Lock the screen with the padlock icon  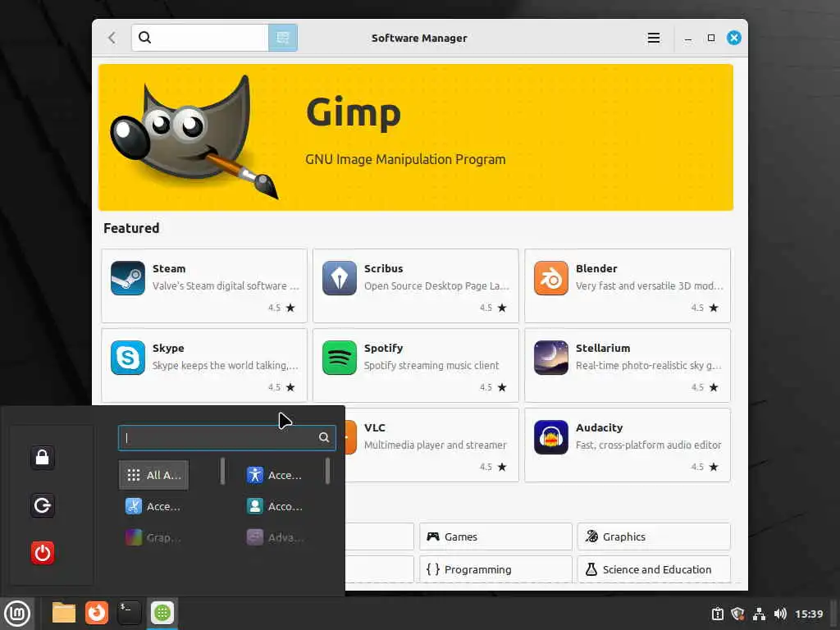coord(43,458)
